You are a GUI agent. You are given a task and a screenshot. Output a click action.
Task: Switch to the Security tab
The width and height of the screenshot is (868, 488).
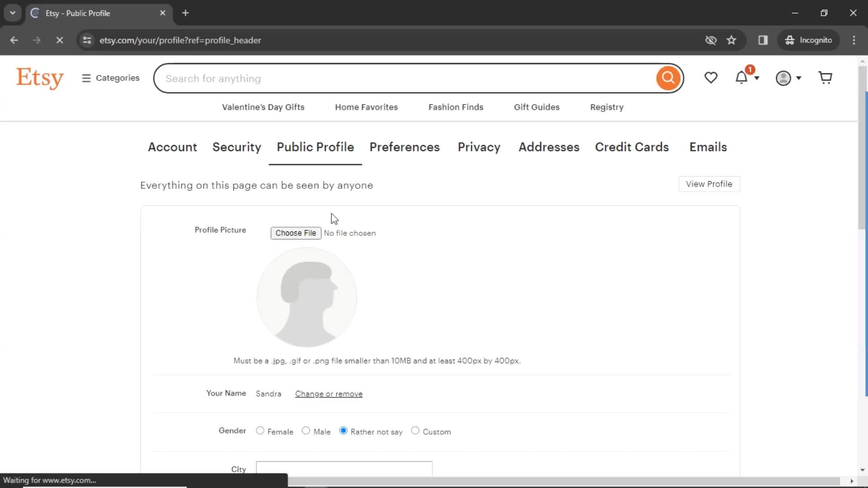click(237, 146)
